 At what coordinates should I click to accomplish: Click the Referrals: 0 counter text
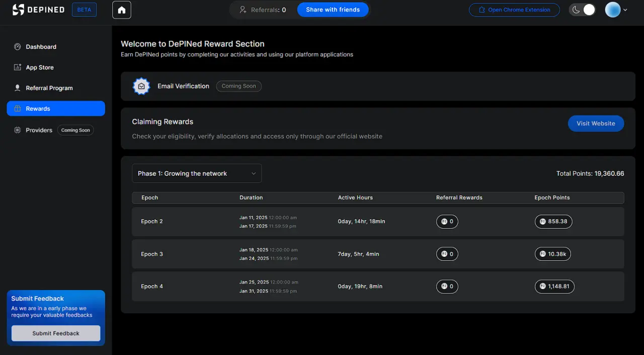269,10
